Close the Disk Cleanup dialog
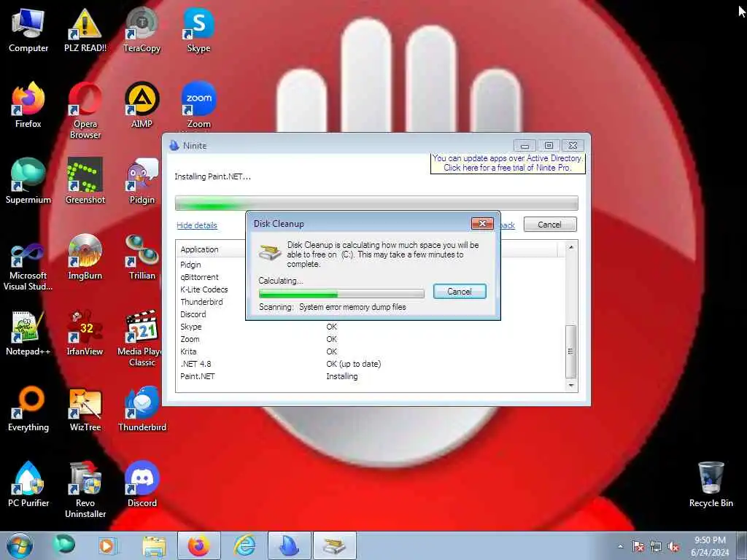Viewport: 747px width, 560px height. [x=482, y=223]
